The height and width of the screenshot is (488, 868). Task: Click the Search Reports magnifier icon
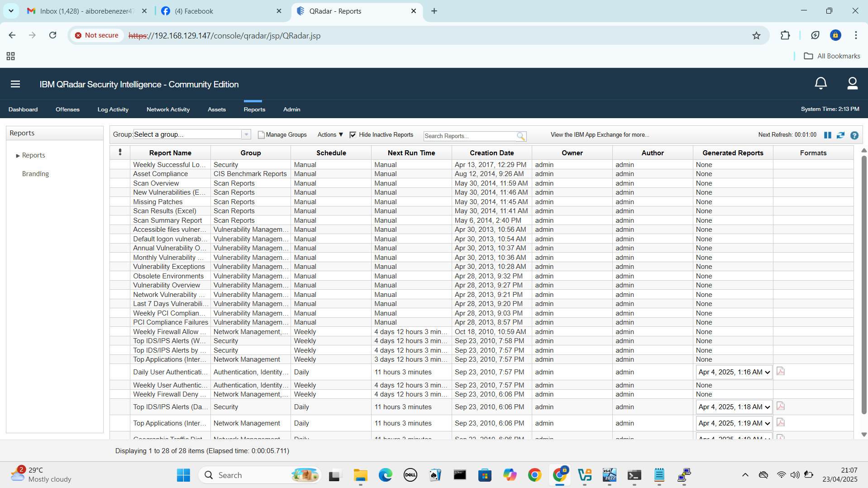tap(521, 136)
